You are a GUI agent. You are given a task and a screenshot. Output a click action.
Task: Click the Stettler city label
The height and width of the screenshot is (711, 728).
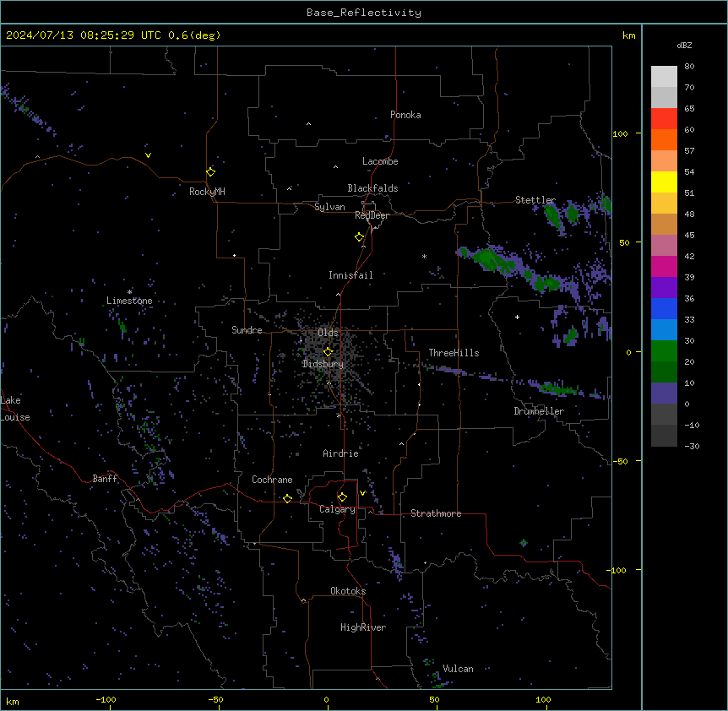point(535,200)
